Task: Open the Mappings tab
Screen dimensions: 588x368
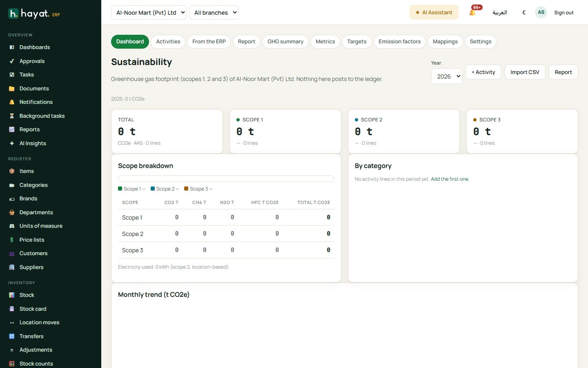Action: pyautogui.click(x=445, y=42)
